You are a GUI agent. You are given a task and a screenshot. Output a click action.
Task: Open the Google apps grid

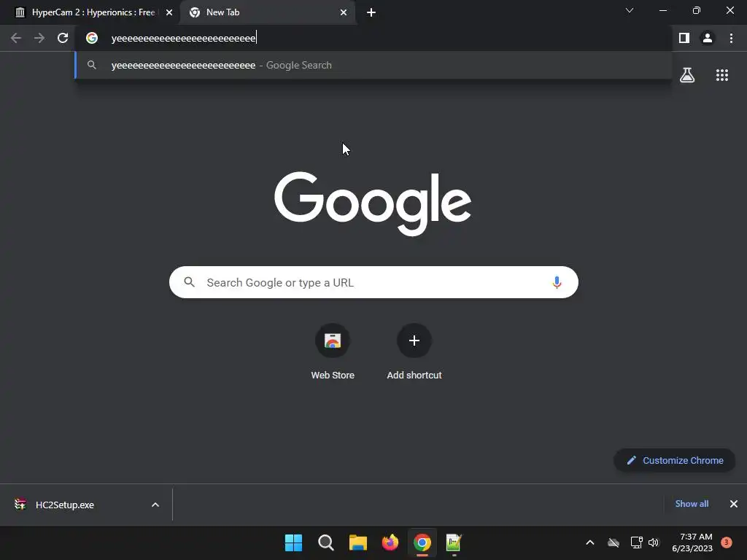point(722,75)
